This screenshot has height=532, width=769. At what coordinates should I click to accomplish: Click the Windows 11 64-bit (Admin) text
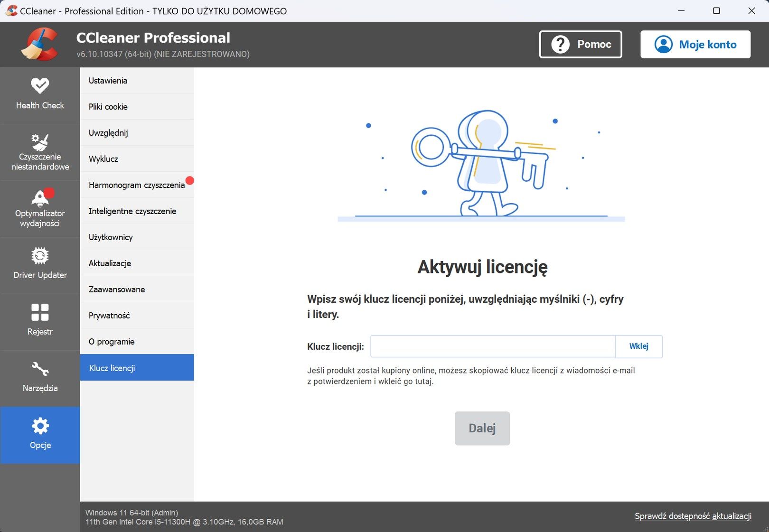click(x=131, y=513)
